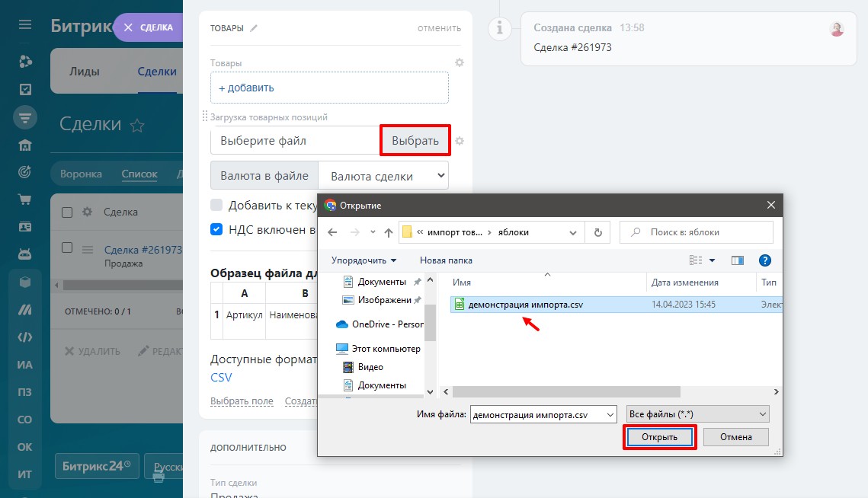The width and height of the screenshot is (868, 498).
Task: Switch to the Воронка view
Action: (81, 174)
